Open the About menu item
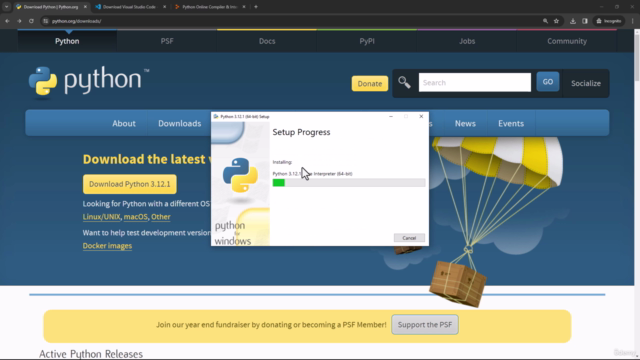 coord(124,123)
